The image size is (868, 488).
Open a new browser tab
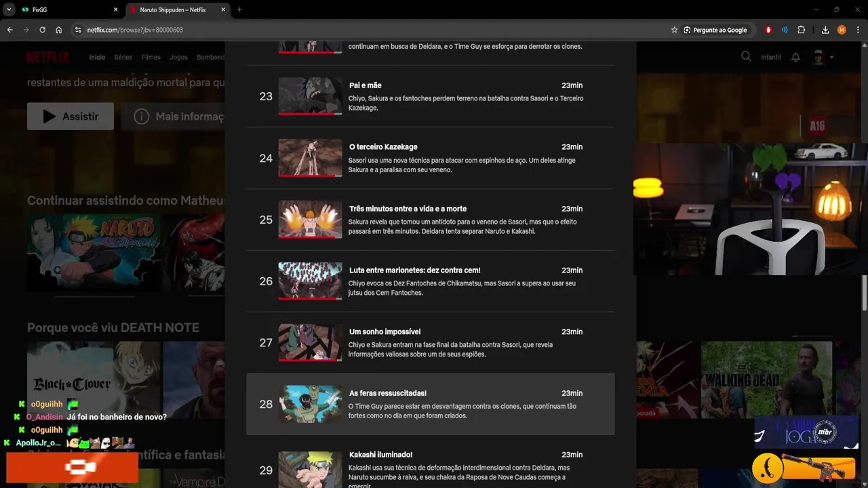pyautogui.click(x=239, y=9)
